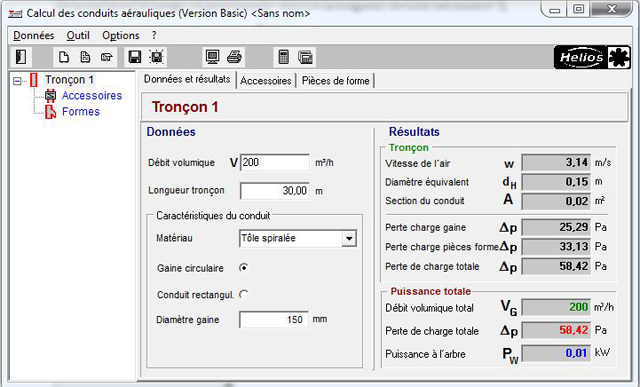Image resolution: width=640 pixels, height=387 pixels.
Task: Click Vitesse de l'air value 3,14
Action: 556,162
